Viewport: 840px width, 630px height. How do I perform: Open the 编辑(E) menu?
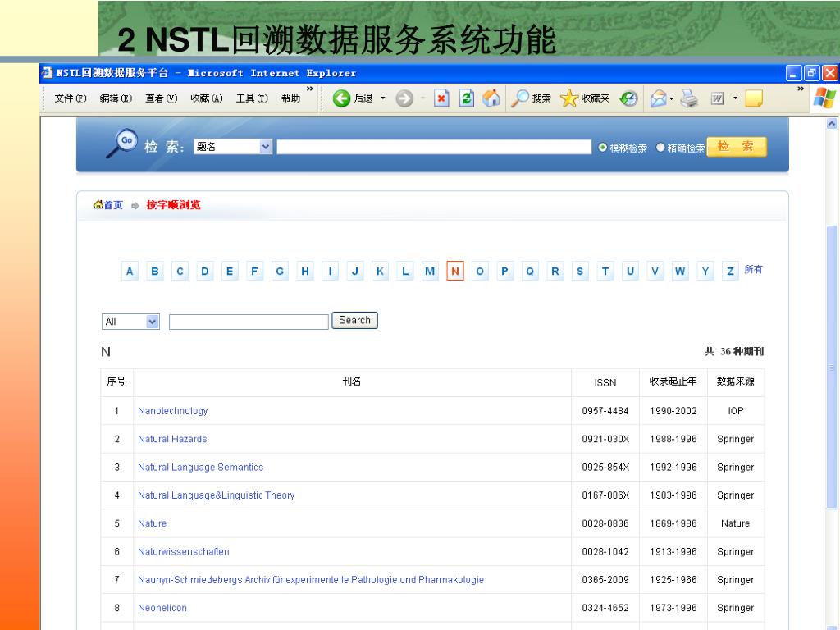(116, 98)
